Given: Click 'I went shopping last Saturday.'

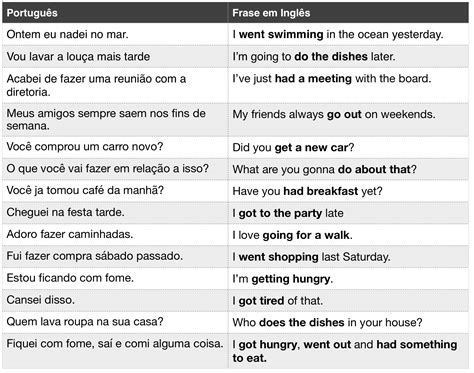Looking at the screenshot, I should [311, 257].
